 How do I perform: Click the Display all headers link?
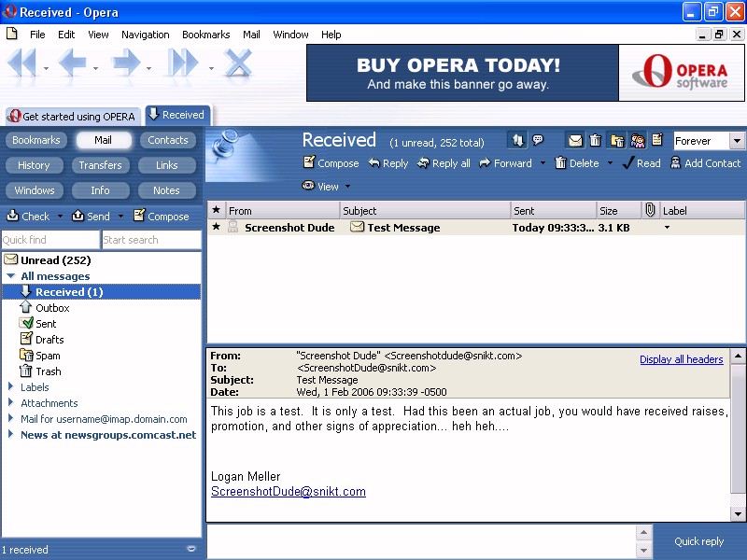(x=682, y=359)
